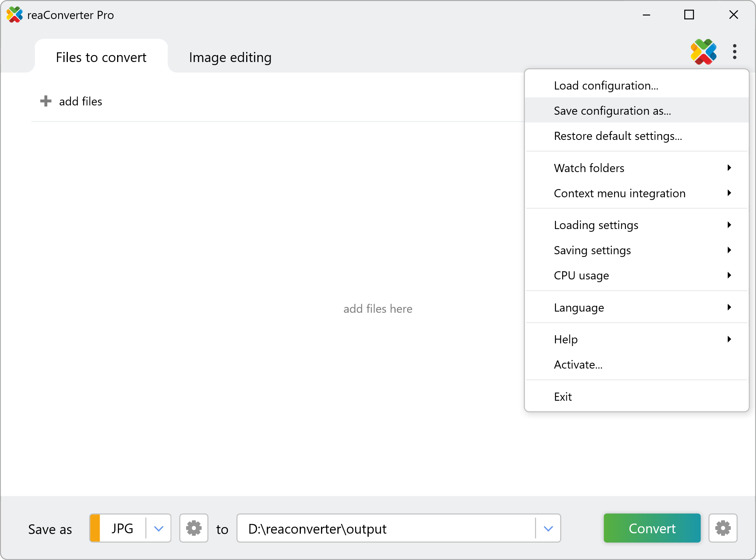Image resolution: width=756 pixels, height=560 pixels.
Task: Select Load configuration... menu entry
Action: pyautogui.click(x=606, y=86)
